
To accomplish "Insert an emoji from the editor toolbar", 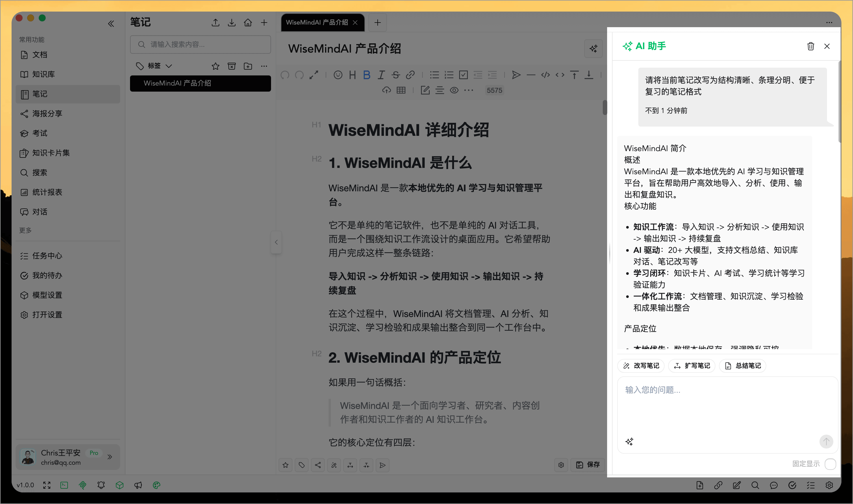I will [x=338, y=75].
